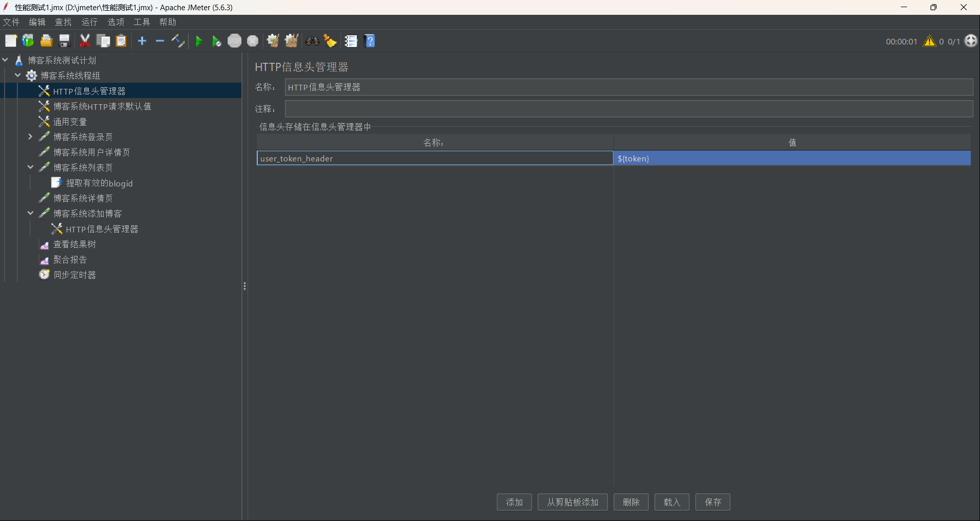Open Templates from the toolbar
The width and height of the screenshot is (980, 521).
pyautogui.click(x=28, y=41)
